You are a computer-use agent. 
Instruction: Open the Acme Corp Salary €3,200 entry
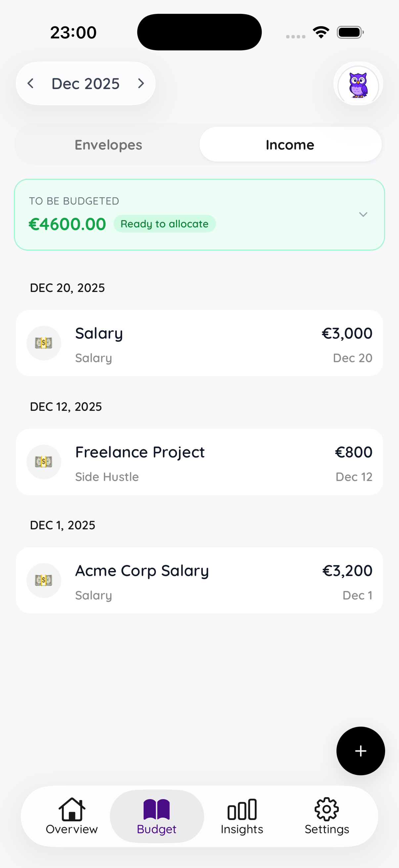click(x=215, y=580)
